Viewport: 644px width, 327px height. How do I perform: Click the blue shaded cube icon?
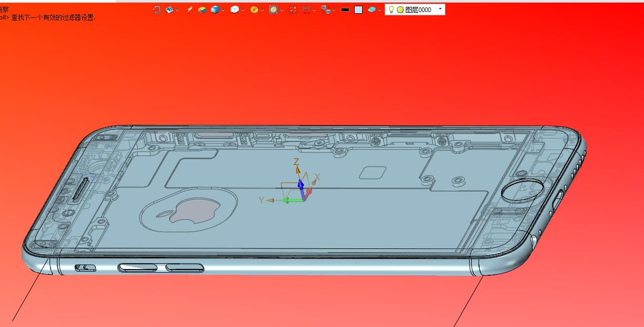215,9
